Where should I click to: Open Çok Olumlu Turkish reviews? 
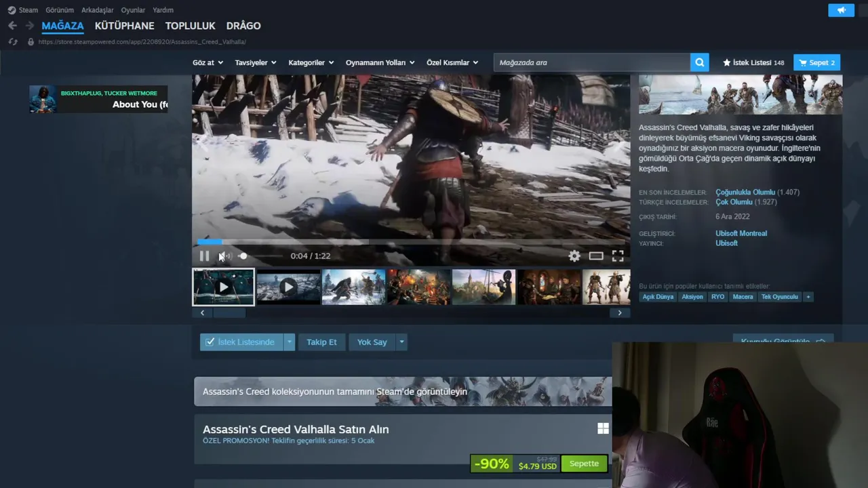point(734,202)
